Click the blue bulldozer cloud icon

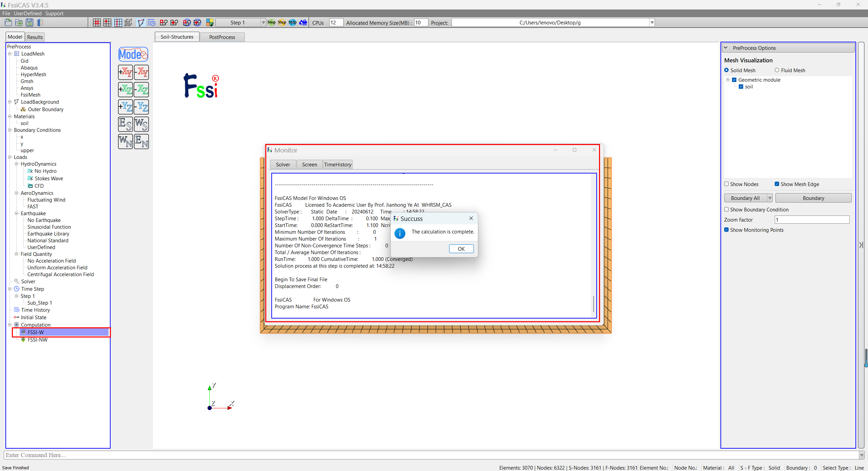pos(303,22)
